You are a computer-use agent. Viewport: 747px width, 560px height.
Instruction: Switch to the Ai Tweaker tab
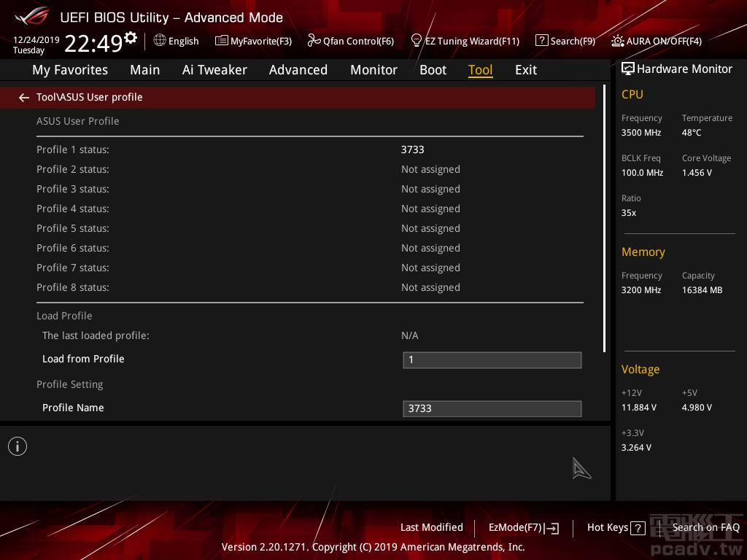tap(214, 69)
